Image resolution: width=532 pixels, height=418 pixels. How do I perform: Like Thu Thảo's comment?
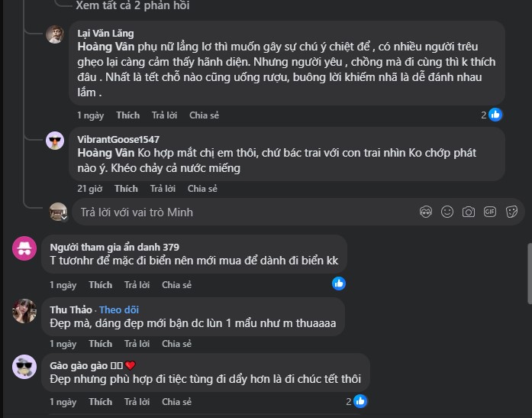pos(100,344)
